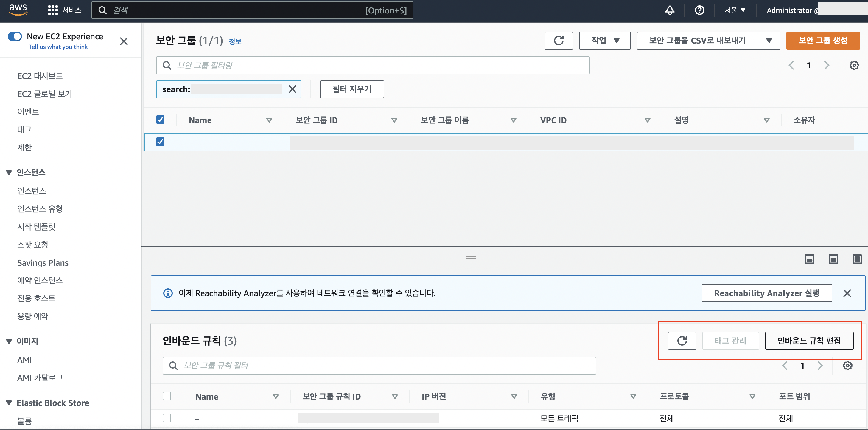The image size is (868, 430).
Task: Click the 보안 그룹 필터링 search field
Action: [x=372, y=65]
